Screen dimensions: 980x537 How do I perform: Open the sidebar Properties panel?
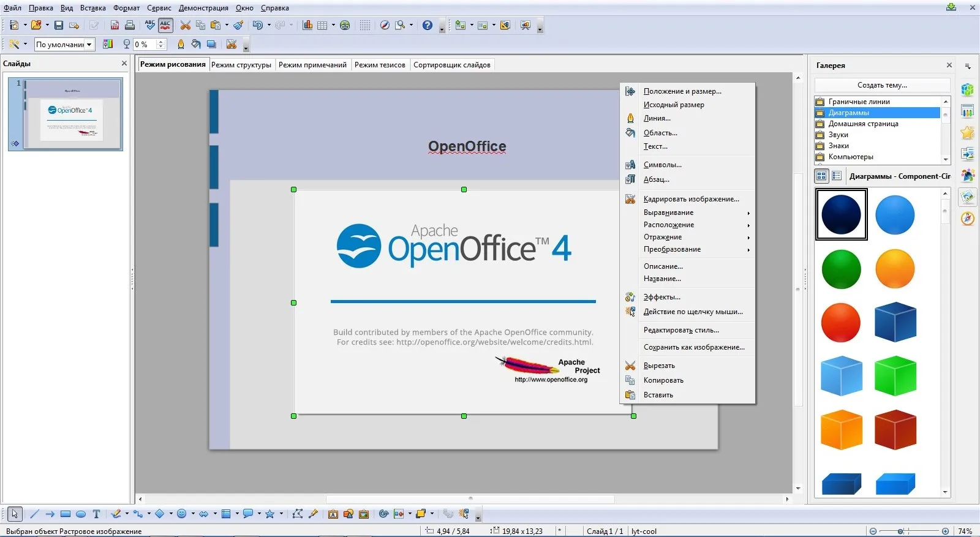(967, 90)
